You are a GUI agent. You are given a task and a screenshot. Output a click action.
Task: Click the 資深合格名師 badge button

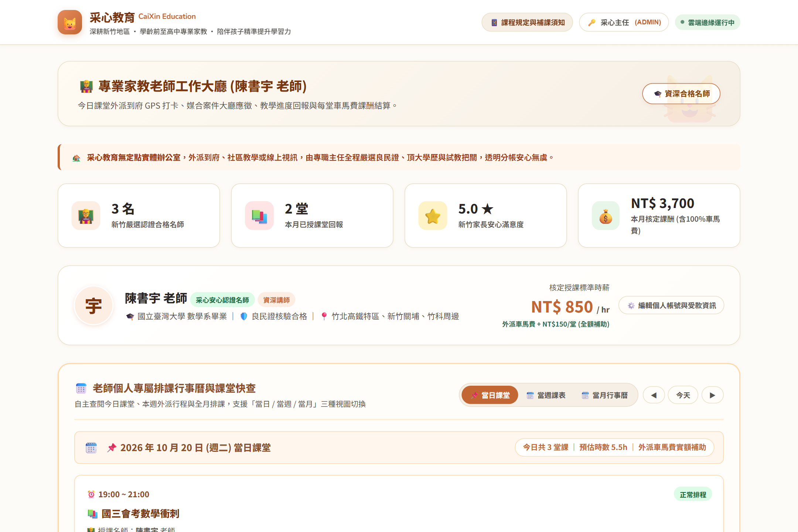[681, 94]
